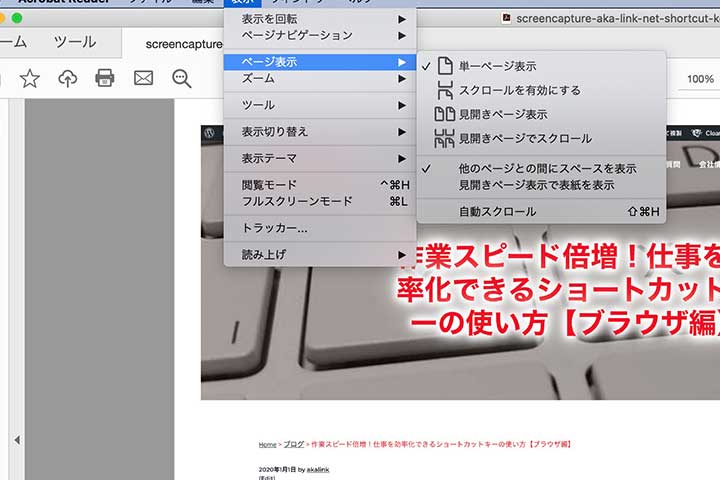The image size is (720, 480).
Task: Select 見開きページでスクロール option
Action: pos(542,138)
